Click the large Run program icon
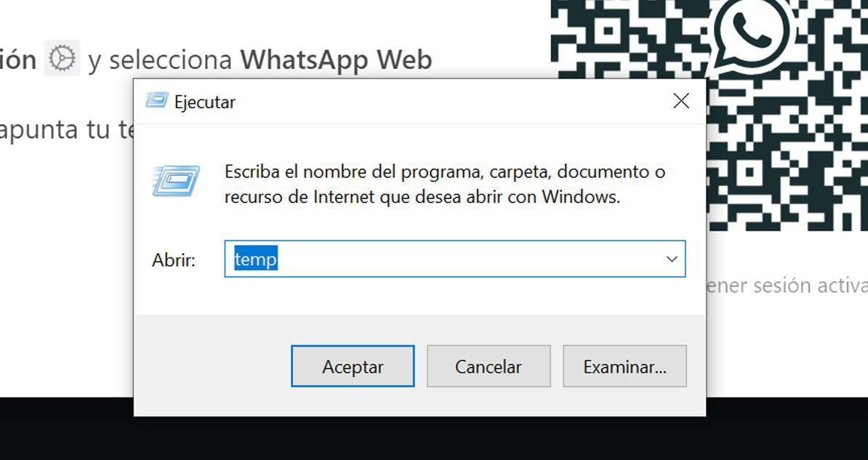 (x=175, y=181)
